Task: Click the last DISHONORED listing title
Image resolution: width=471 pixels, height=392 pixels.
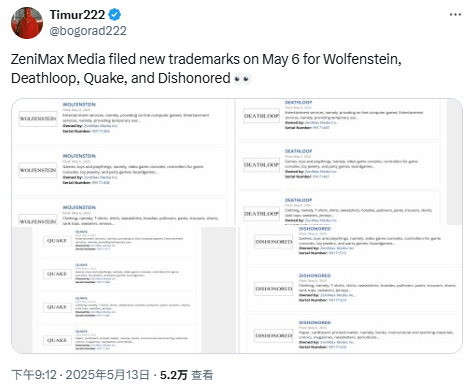Action: [315, 323]
